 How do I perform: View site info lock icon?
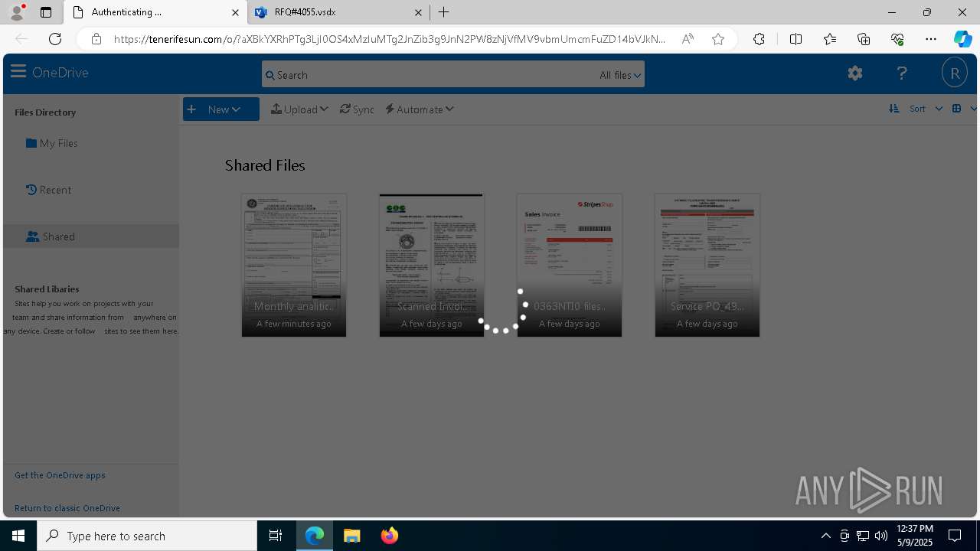[x=96, y=39]
